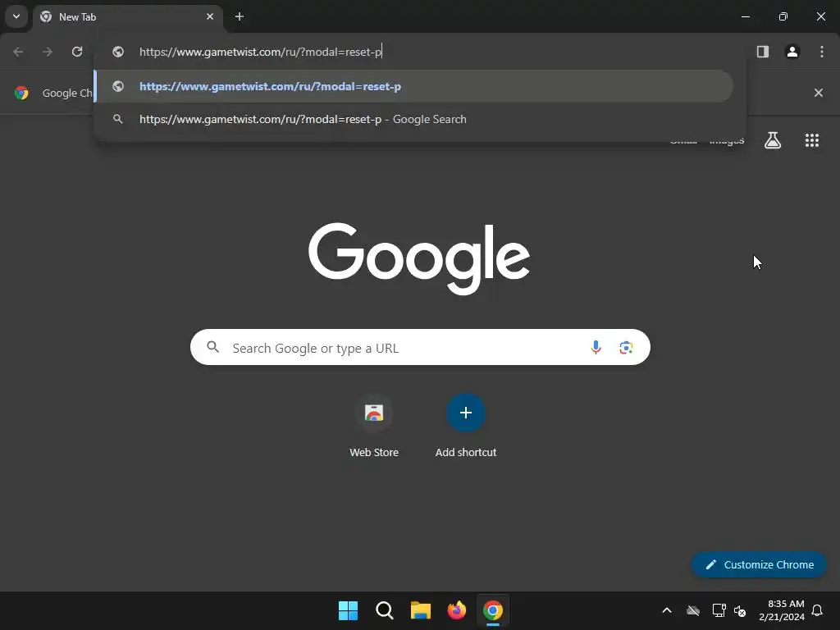Open the Chrome three-dot menu
The image size is (840, 630).
coord(821,52)
